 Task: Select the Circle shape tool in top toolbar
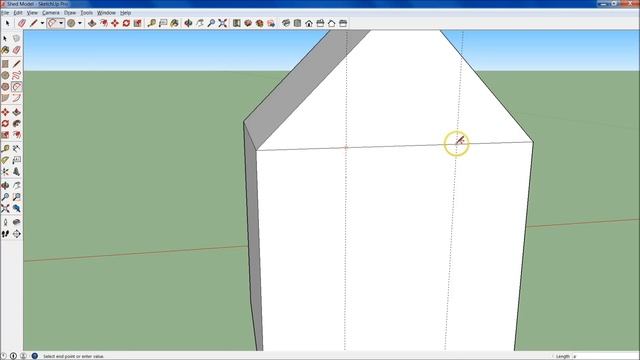pos(71,23)
